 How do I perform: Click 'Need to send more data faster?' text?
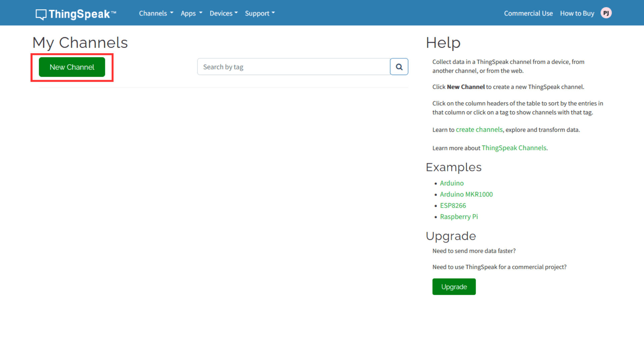(474, 251)
